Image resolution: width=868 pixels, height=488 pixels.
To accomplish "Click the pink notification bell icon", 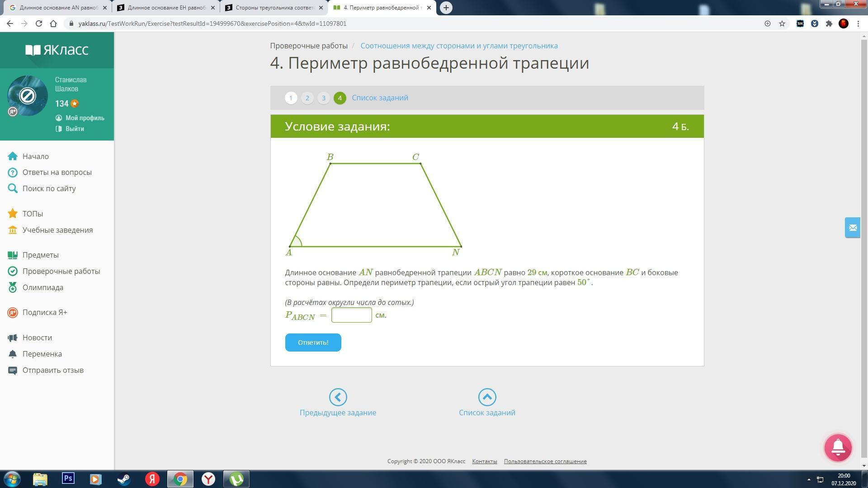I will click(x=838, y=447).
